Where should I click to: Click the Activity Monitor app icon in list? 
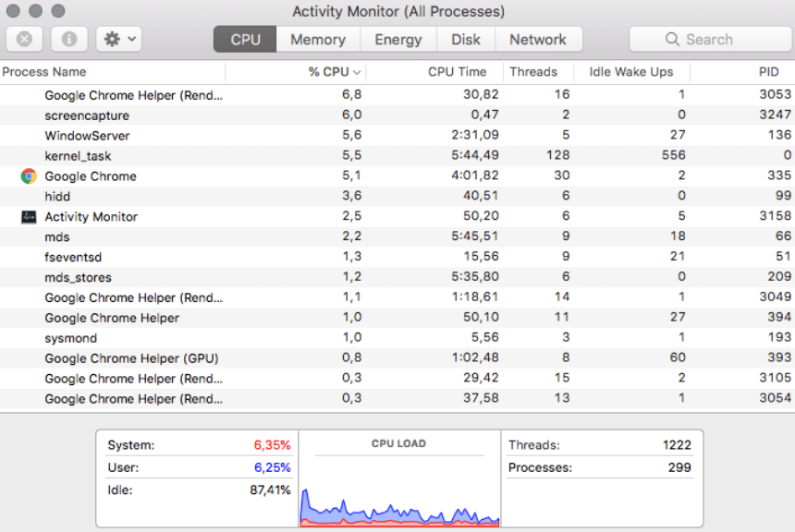click(29, 217)
